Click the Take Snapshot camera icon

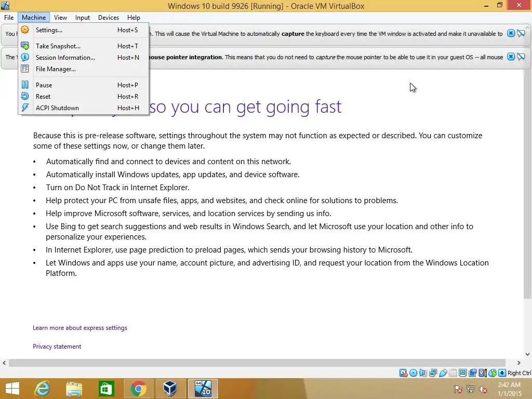[25, 46]
